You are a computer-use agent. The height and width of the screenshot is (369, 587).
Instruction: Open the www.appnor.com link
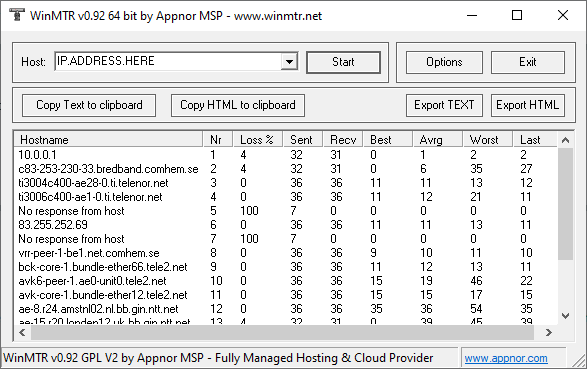coord(506,358)
